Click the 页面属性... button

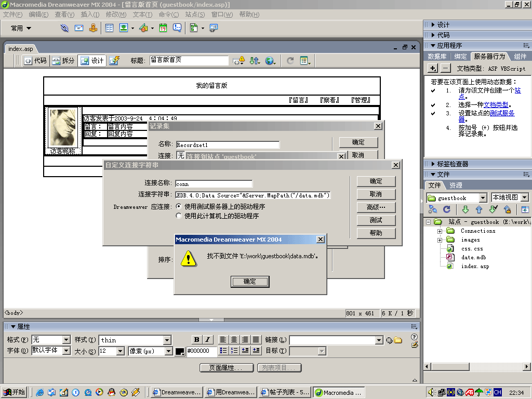(x=227, y=368)
